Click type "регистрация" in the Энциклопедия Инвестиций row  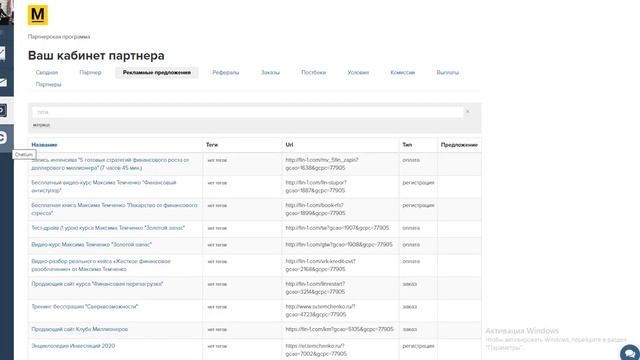click(418, 346)
